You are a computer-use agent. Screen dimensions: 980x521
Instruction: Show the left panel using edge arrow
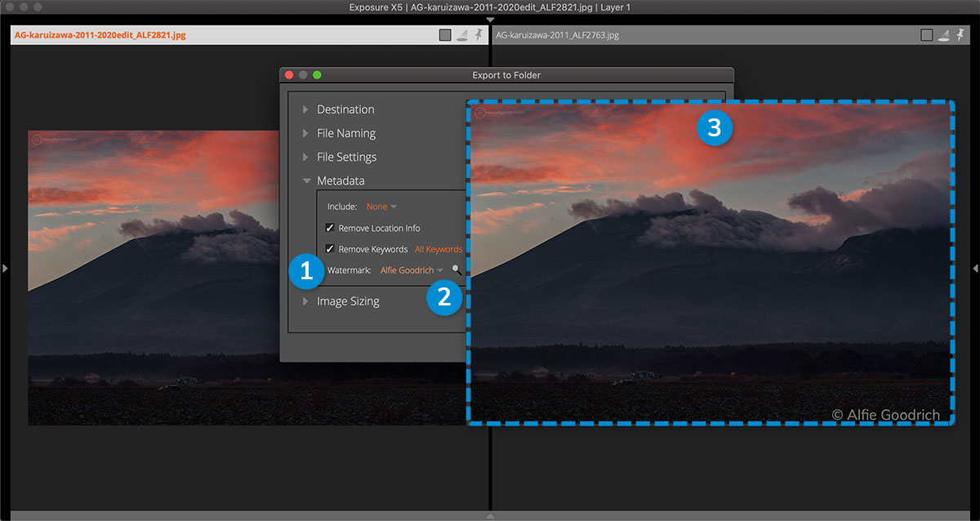[5, 268]
